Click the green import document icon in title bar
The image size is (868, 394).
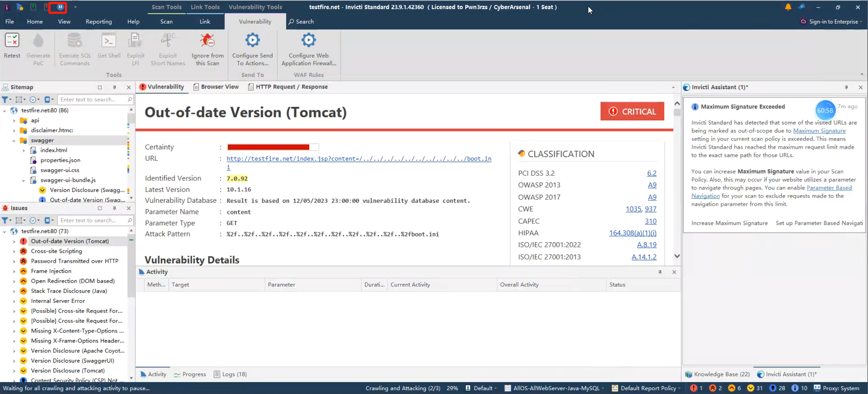click(33, 7)
